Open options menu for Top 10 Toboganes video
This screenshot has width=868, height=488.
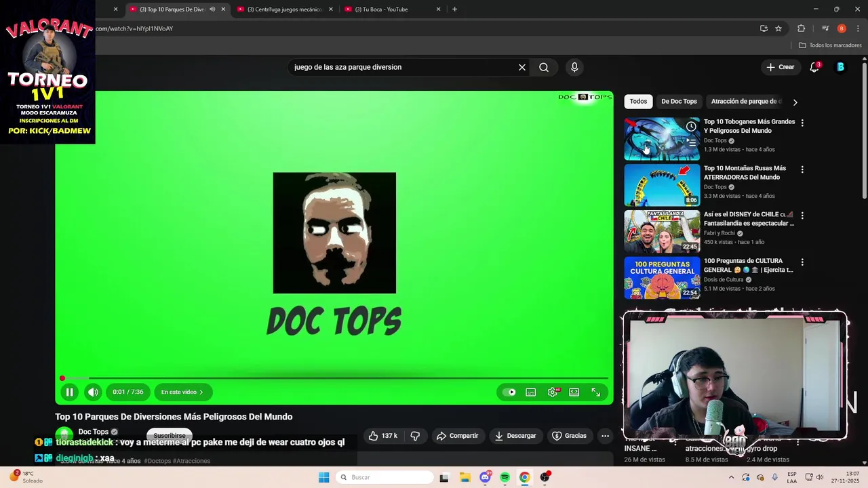pos(802,123)
